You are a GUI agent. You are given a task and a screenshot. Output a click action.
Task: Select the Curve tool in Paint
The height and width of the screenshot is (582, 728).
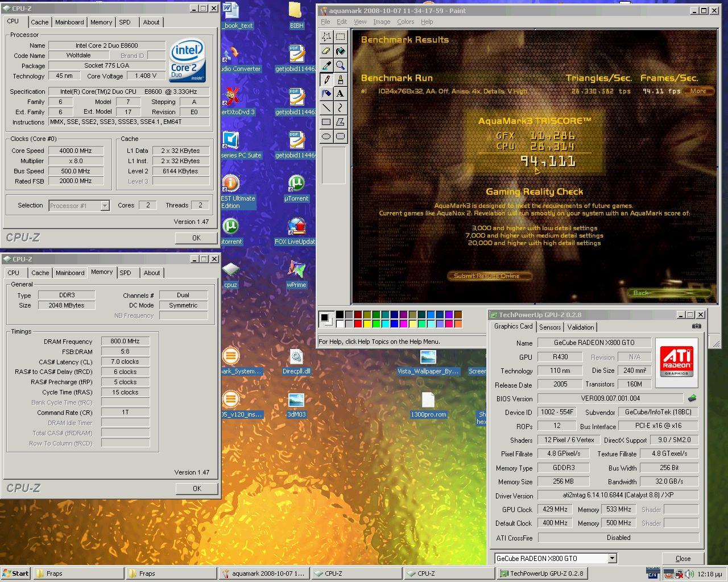340,108
